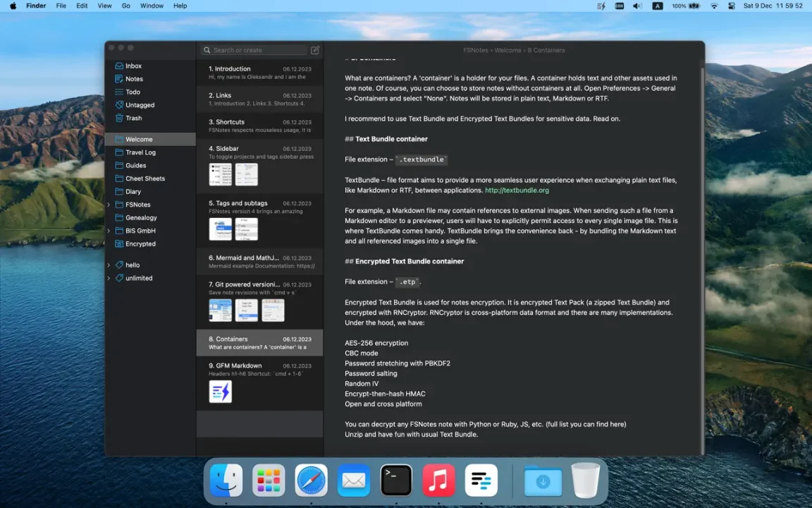The height and width of the screenshot is (508, 812).
Task: Open the File menu
Action: click(61, 6)
